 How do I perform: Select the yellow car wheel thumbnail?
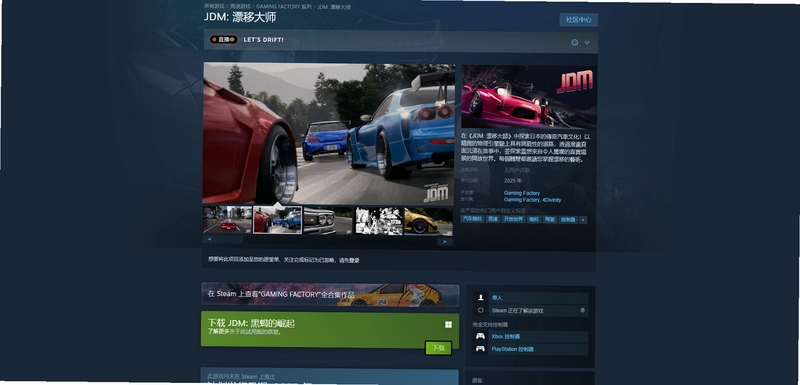428,221
